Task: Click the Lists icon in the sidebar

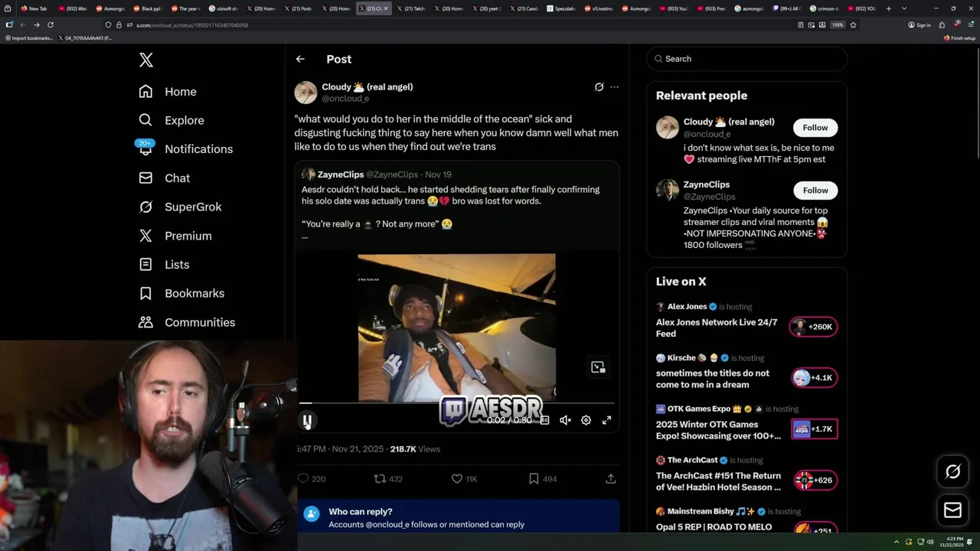Action: (x=145, y=265)
